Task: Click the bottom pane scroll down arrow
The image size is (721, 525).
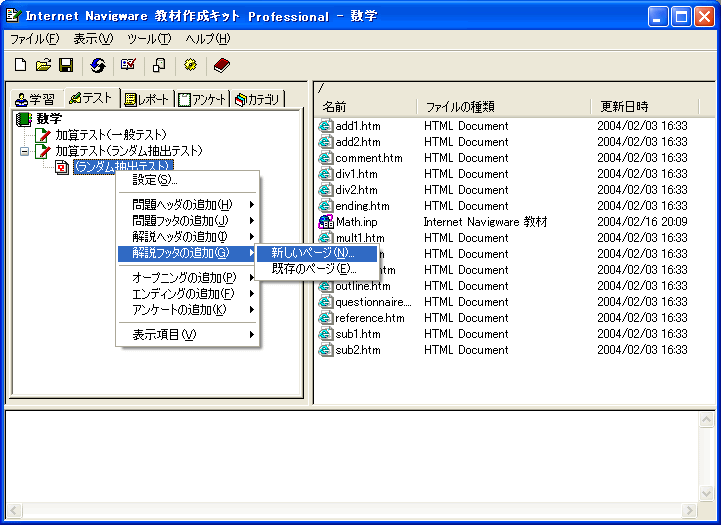Action: 706,494
